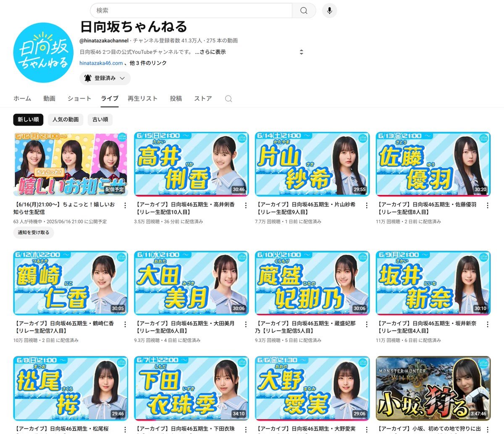
Task: Search within the channel via tab magnifier
Action: [x=228, y=99]
